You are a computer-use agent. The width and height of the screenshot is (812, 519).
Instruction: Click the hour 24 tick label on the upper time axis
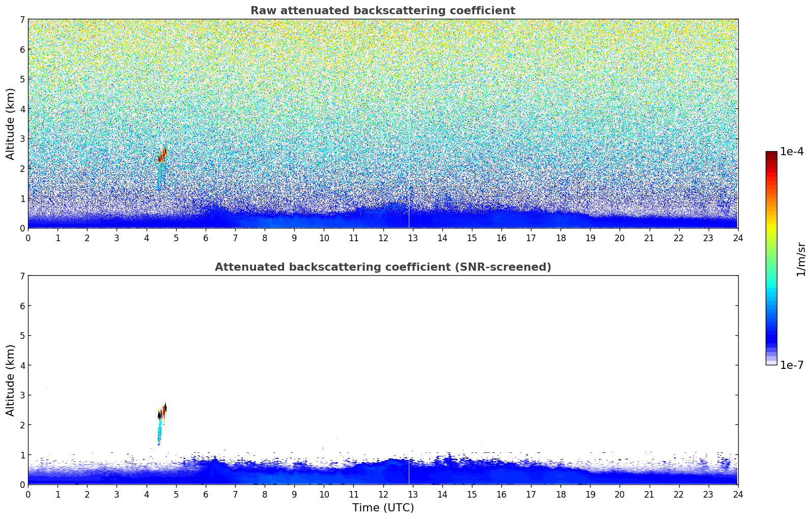[x=738, y=238]
